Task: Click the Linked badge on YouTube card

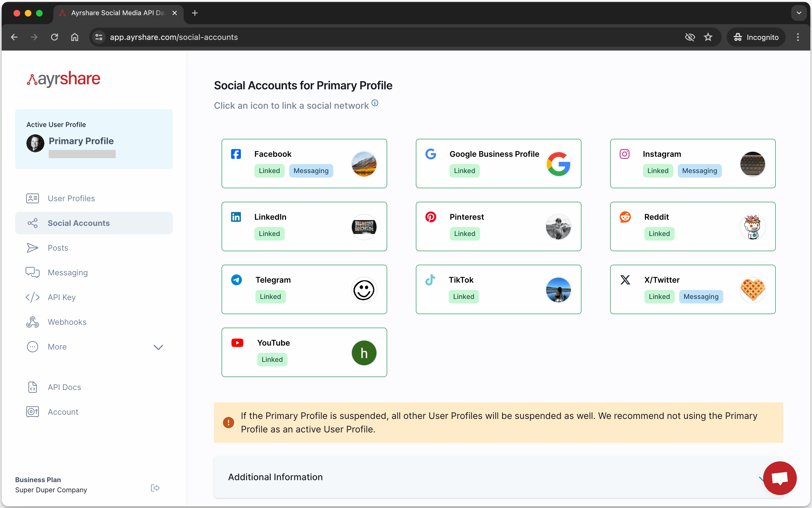Action: click(x=272, y=359)
